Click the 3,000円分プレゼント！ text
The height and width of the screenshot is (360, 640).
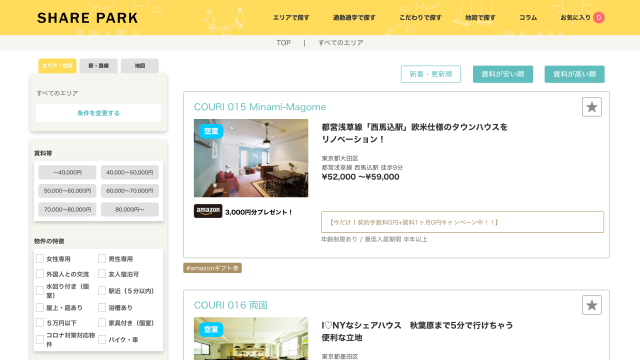(259, 212)
